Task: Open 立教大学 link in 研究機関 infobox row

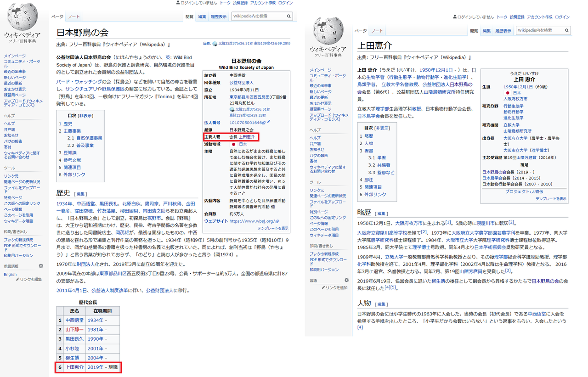Action: 512,125
